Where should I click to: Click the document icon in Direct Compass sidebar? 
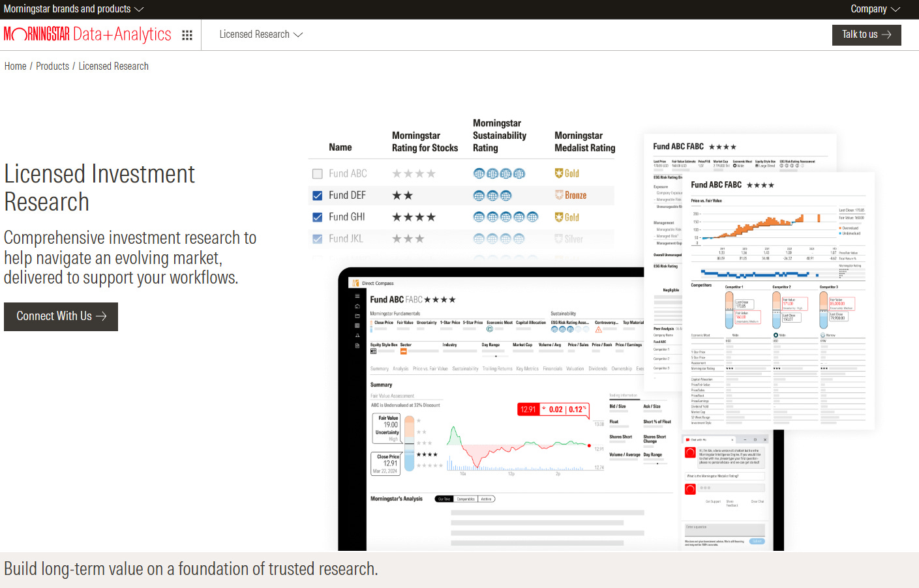[357, 345]
